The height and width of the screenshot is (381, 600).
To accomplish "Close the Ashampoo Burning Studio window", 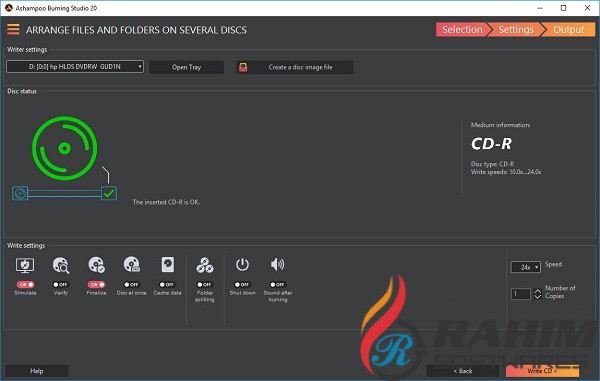I will [587, 8].
